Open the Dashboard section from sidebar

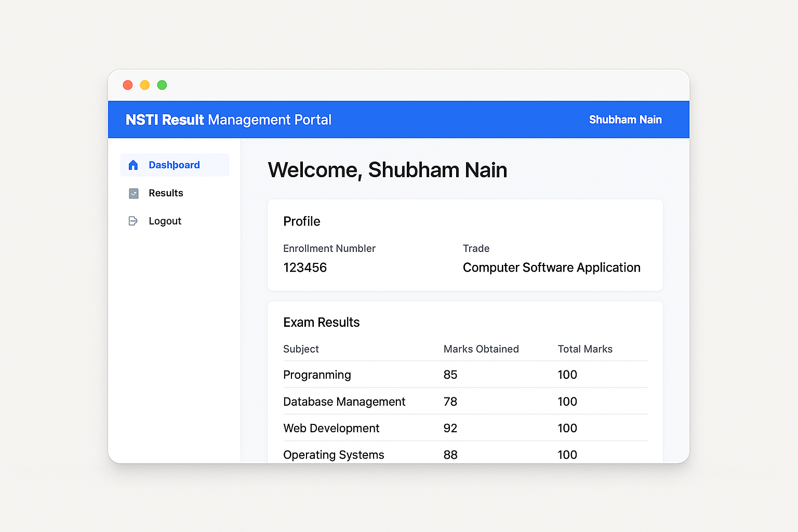pyautogui.click(x=174, y=165)
